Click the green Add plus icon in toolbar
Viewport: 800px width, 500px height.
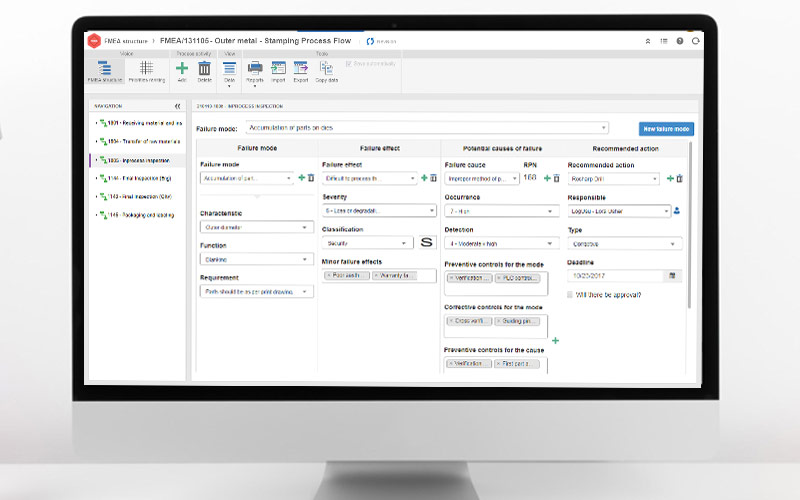click(182, 69)
